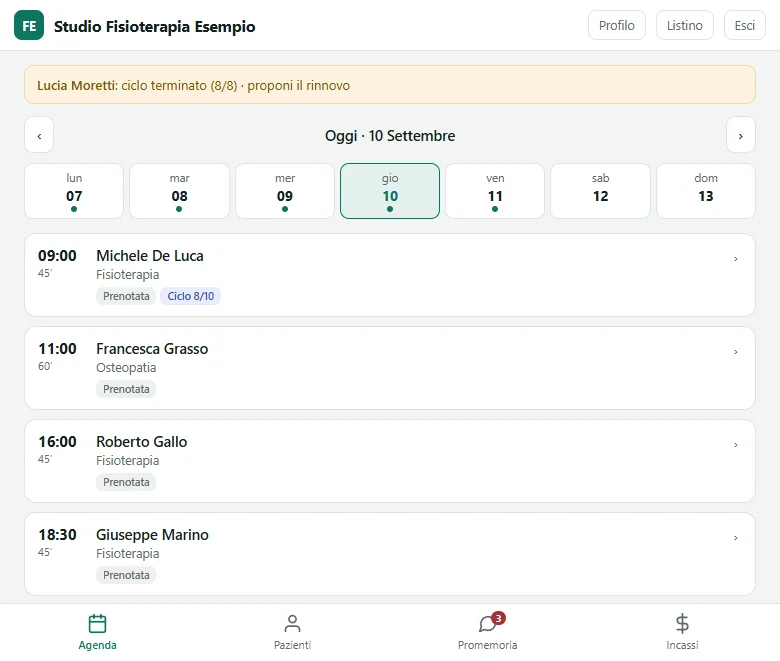The width and height of the screenshot is (780, 661).
Task: Click Studio Fisioterapia Esempio title
Action: 155,26
